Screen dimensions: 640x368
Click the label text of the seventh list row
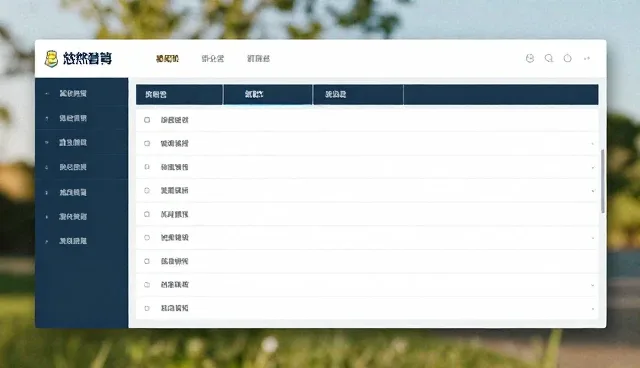coord(175,261)
